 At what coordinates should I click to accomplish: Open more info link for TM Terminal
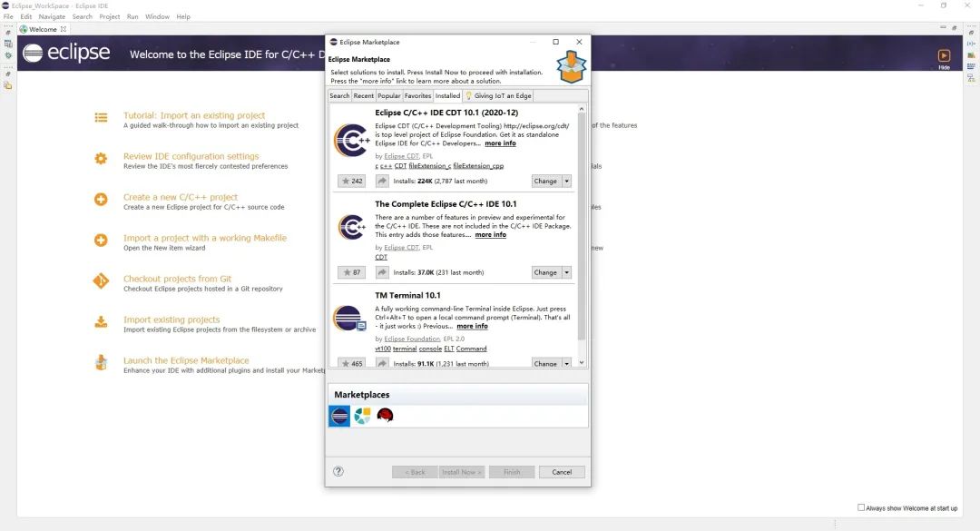[472, 326]
